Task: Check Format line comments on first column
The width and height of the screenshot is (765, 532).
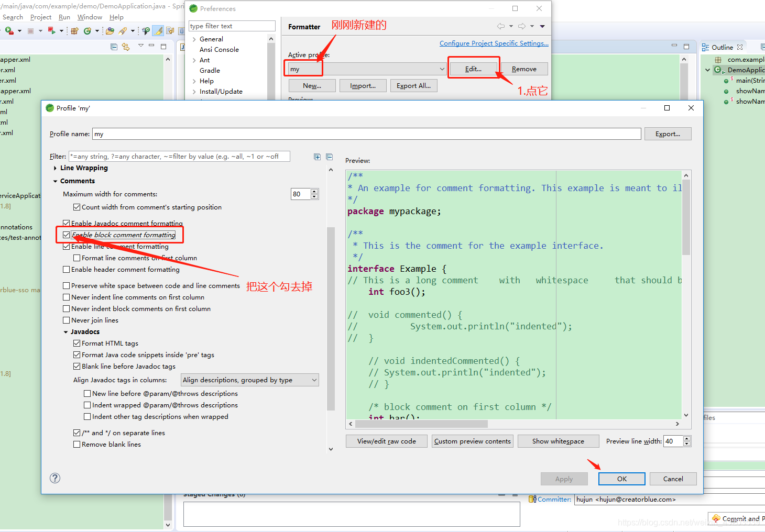Action: [x=76, y=258]
